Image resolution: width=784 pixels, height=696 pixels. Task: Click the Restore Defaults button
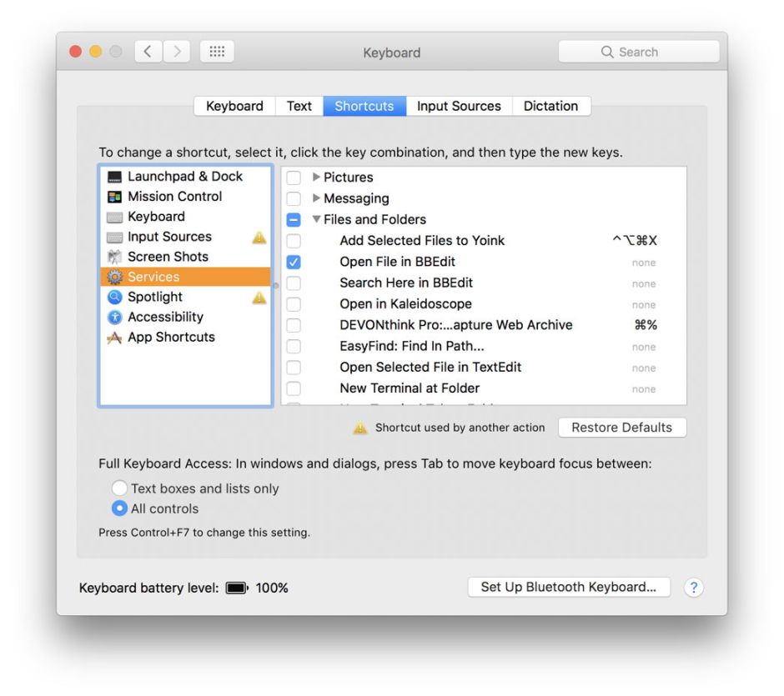[621, 428]
